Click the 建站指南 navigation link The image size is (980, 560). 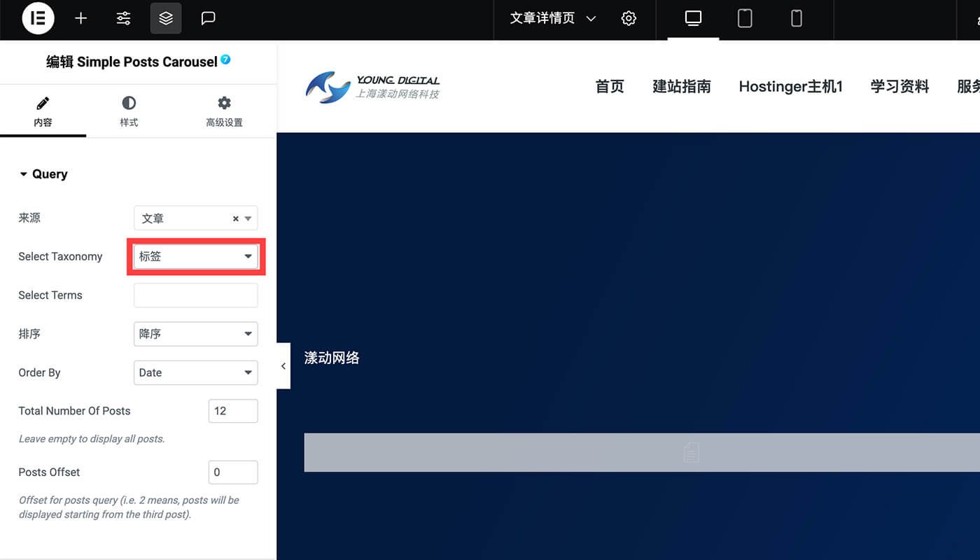click(x=681, y=87)
